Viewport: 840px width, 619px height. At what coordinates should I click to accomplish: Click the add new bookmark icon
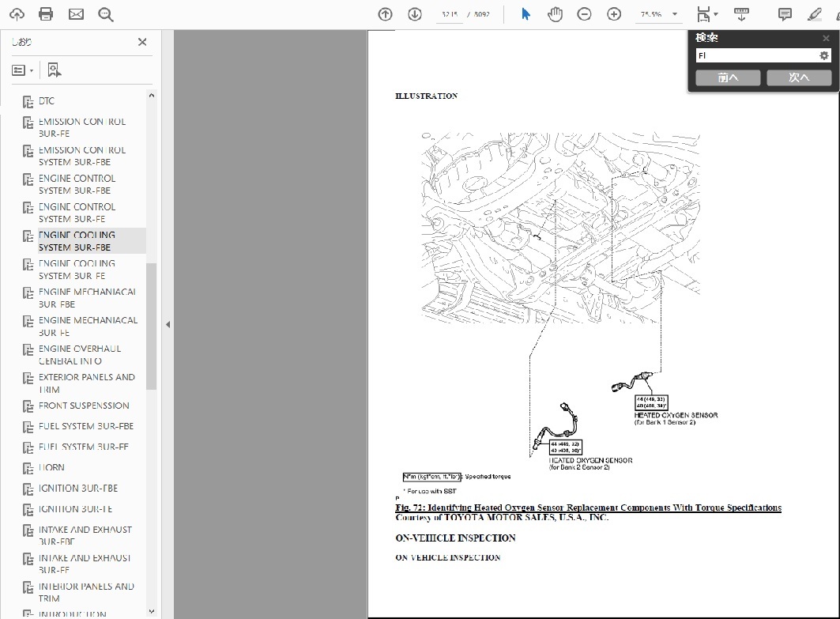pyautogui.click(x=54, y=70)
